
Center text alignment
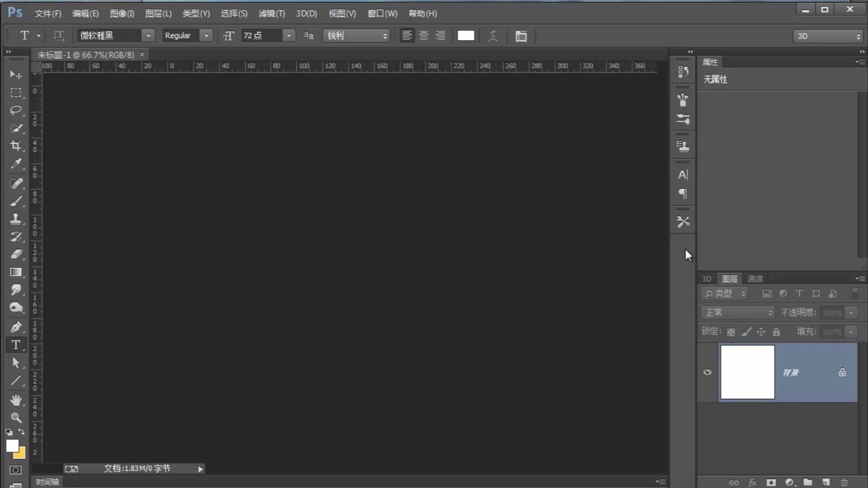tap(424, 35)
